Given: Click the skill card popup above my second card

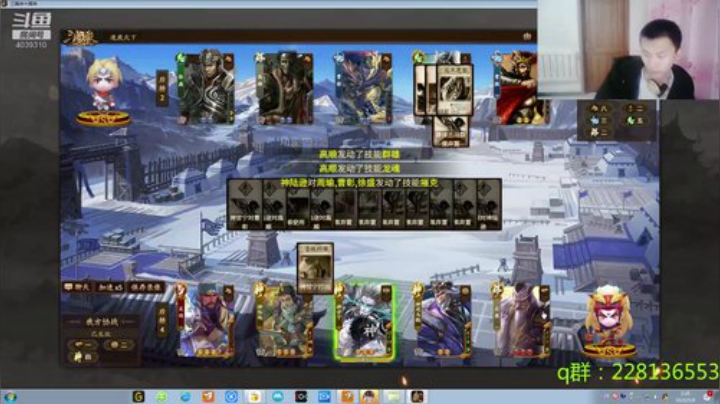Looking at the screenshot, I should (315, 269).
